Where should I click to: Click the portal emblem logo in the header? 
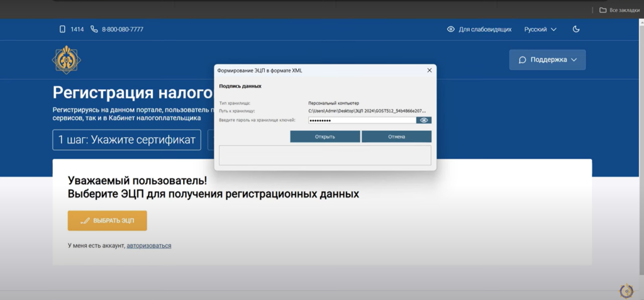pos(66,60)
